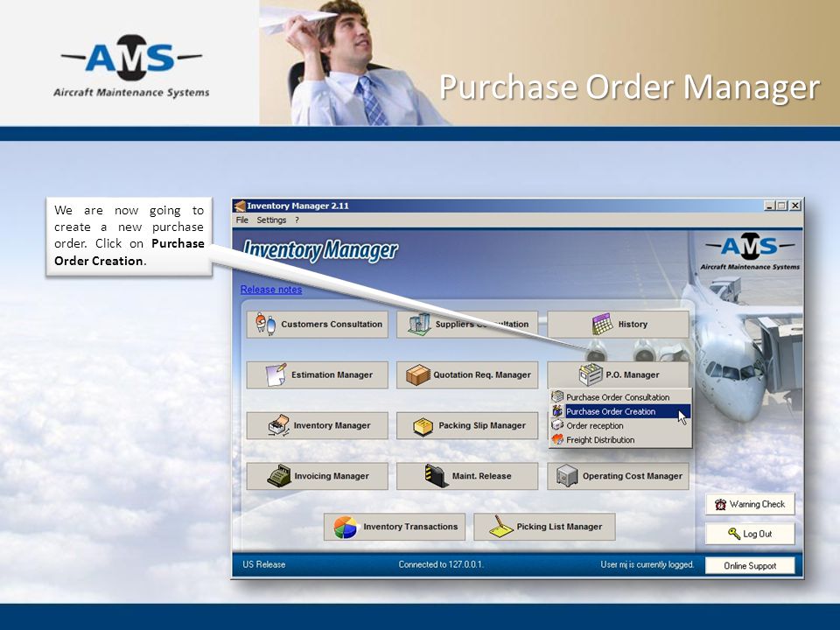Choose Freight Distribution menu entry
Viewport: 840px width, 630px height.
pyautogui.click(x=620, y=440)
